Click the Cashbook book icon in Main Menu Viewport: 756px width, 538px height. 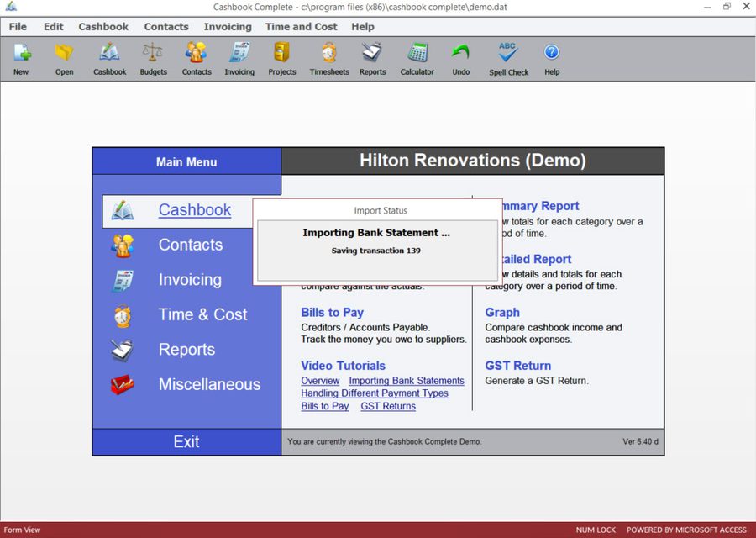123,210
